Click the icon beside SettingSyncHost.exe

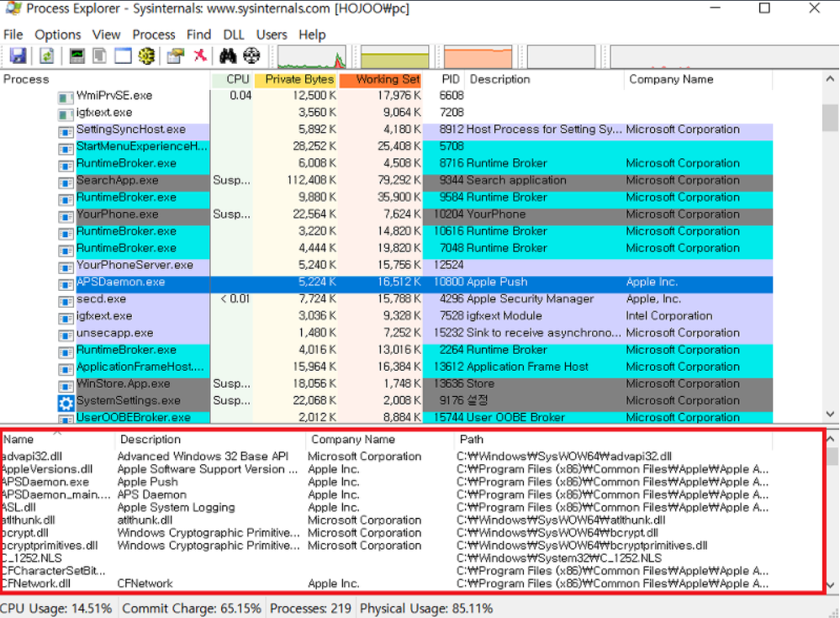pyautogui.click(x=66, y=132)
